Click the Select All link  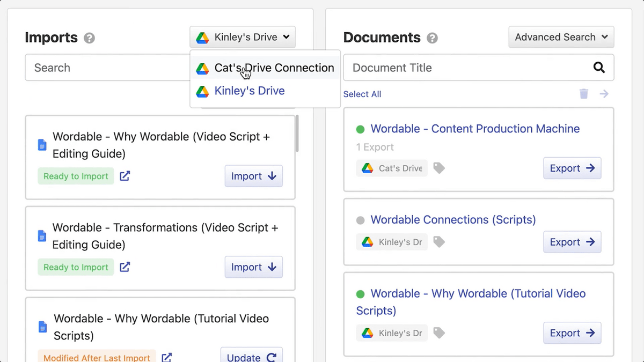362,94
